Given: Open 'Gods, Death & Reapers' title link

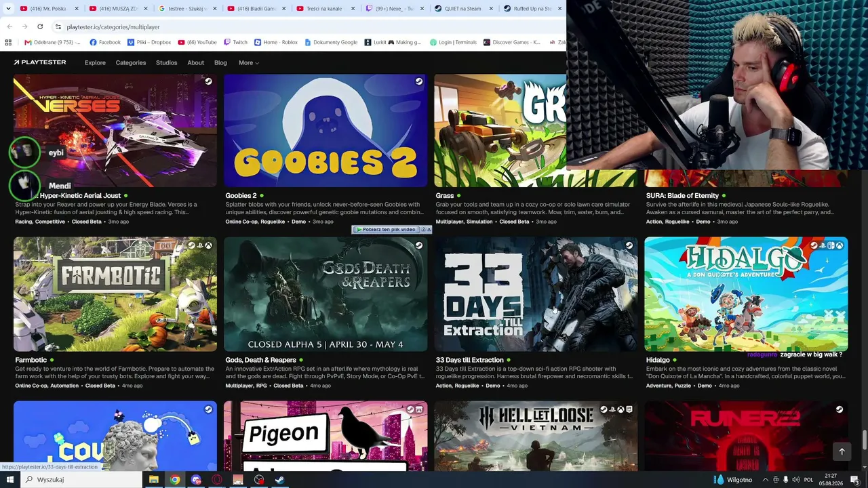Looking at the screenshot, I should click(x=260, y=360).
